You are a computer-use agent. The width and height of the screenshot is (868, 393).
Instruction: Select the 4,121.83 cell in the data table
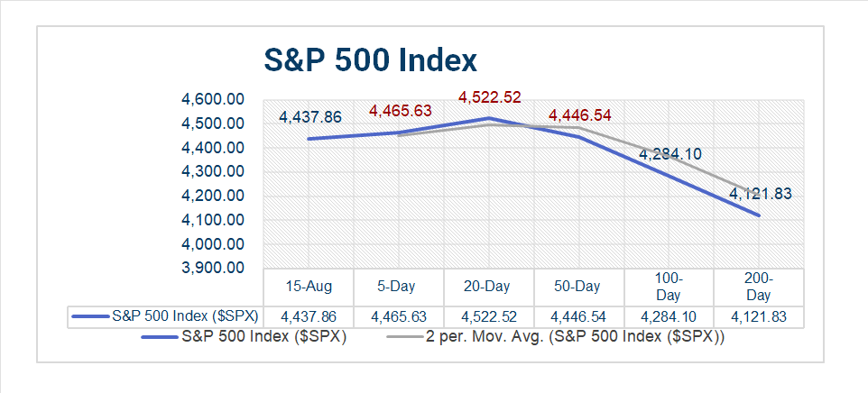coord(758,317)
